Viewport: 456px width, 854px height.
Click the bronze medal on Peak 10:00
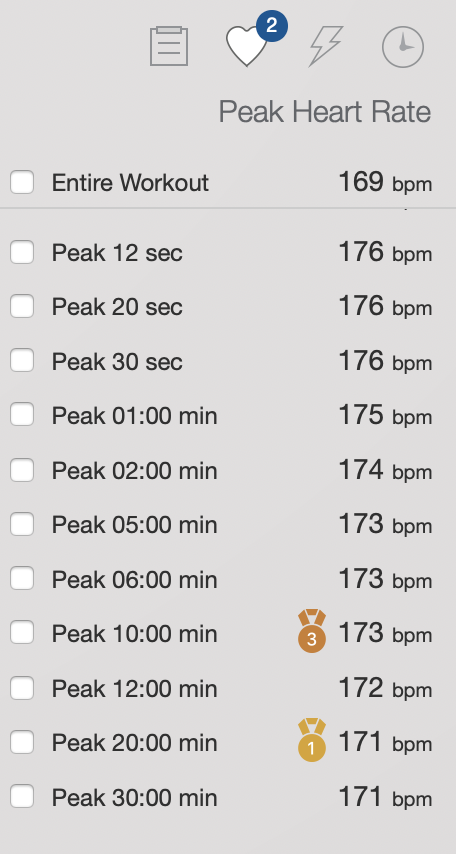click(x=312, y=631)
